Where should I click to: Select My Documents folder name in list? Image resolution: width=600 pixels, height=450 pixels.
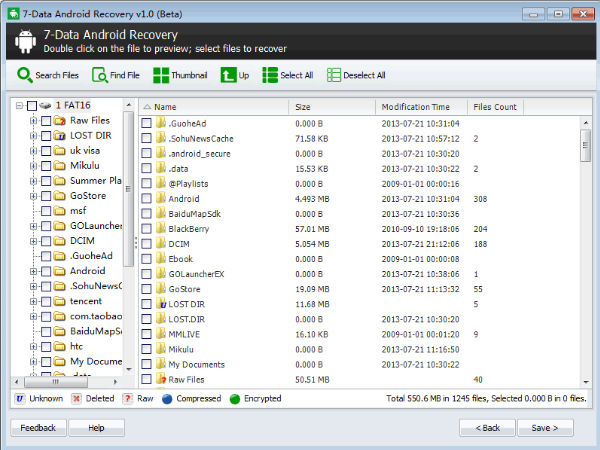(x=196, y=364)
